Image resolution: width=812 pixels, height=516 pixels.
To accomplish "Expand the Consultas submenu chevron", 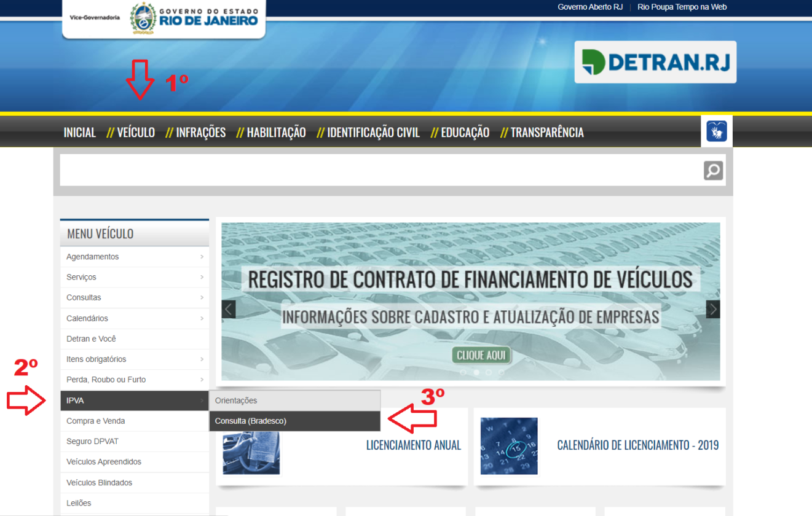I will pos(202,297).
